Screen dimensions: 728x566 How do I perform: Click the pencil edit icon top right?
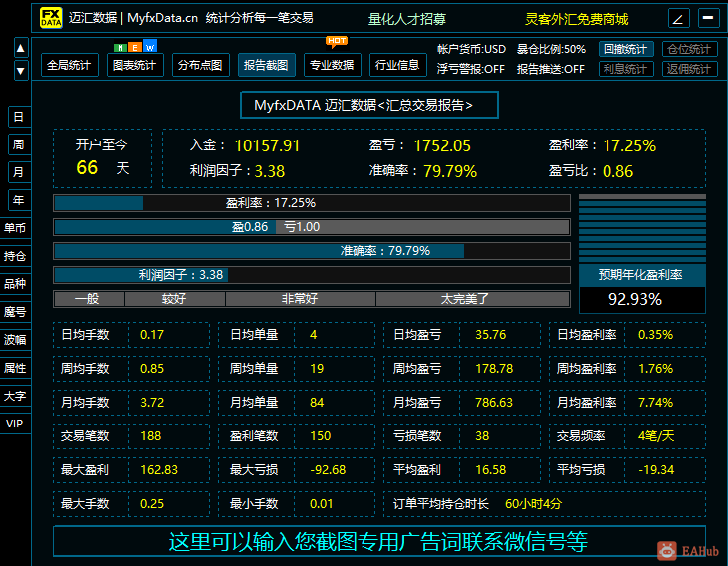(679, 19)
